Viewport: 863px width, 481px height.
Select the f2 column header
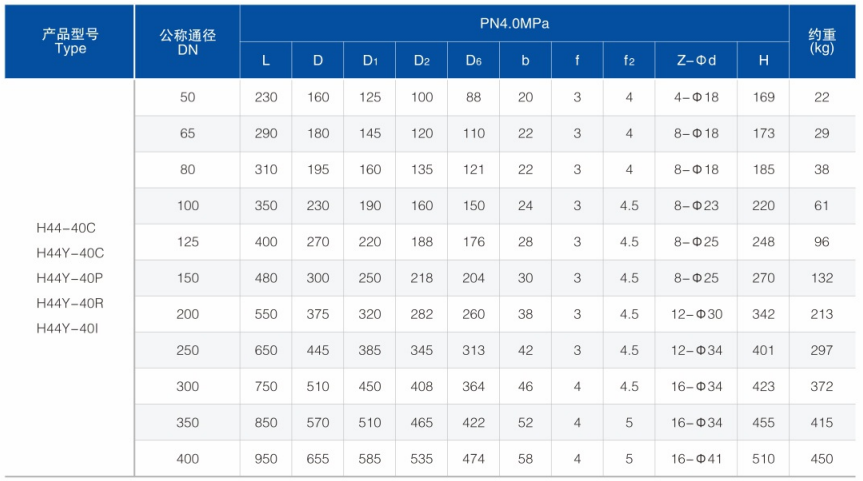629,61
